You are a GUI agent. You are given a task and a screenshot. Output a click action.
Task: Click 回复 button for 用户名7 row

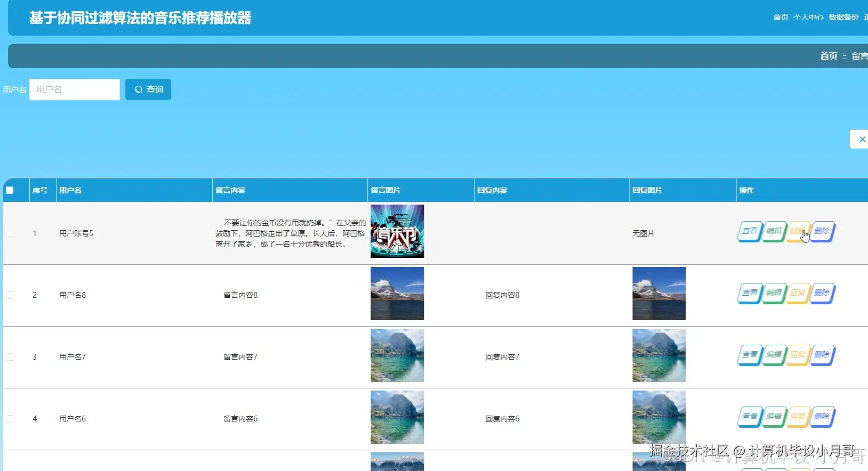tap(798, 355)
